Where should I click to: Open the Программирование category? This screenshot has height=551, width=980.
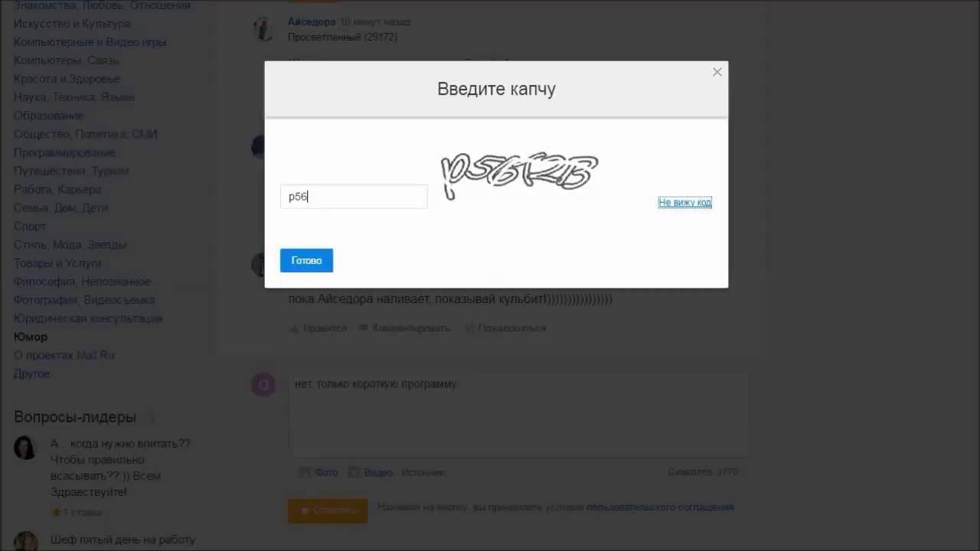click(64, 152)
